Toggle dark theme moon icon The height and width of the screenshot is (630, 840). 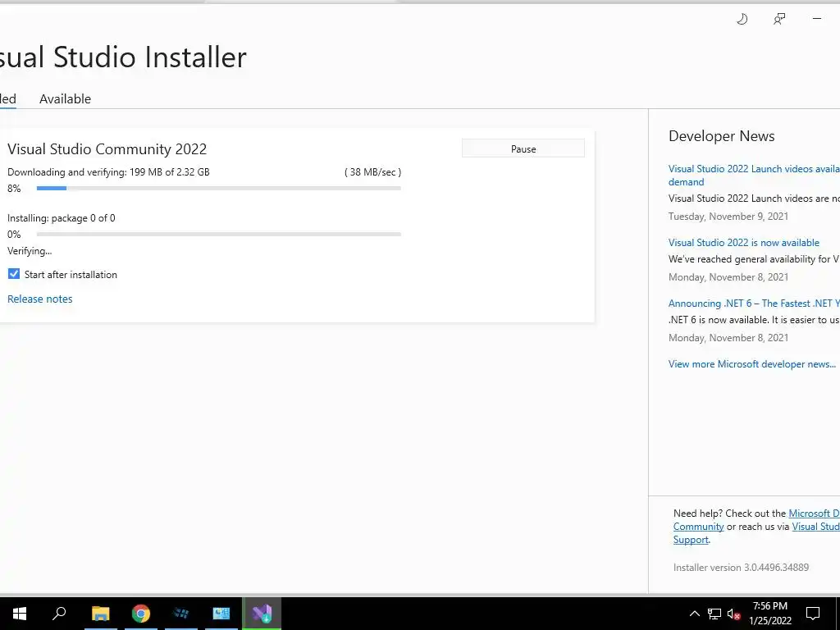(x=742, y=20)
